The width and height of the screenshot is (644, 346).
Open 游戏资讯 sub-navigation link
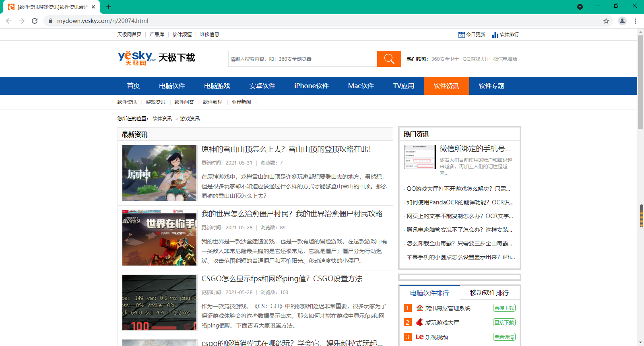tap(155, 102)
